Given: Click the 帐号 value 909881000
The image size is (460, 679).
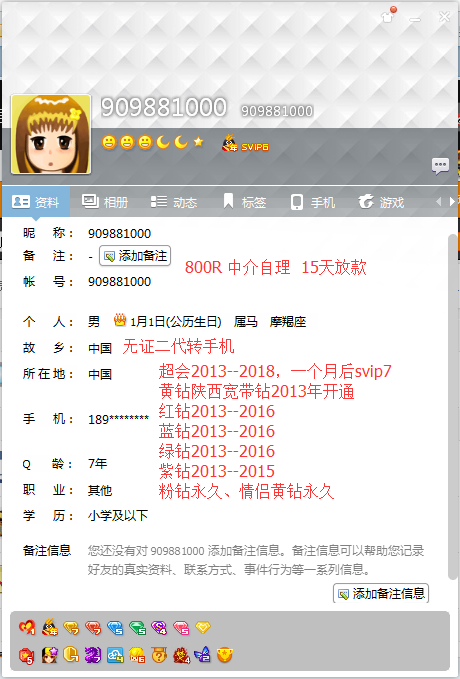Looking at the screenshot, I should click(x=120, y=282).
